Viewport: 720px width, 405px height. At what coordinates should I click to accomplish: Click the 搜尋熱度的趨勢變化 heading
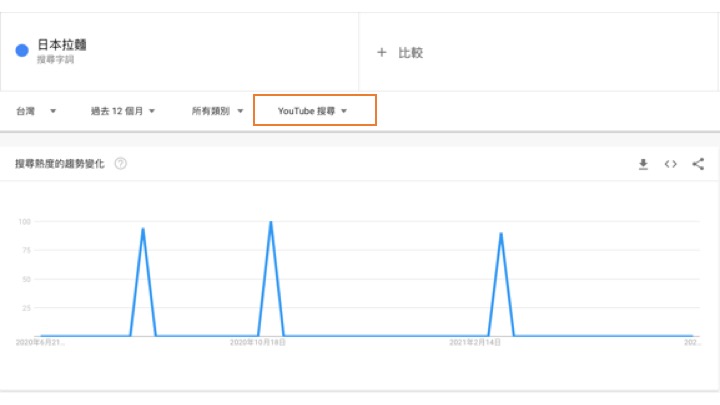coord(61,164)
